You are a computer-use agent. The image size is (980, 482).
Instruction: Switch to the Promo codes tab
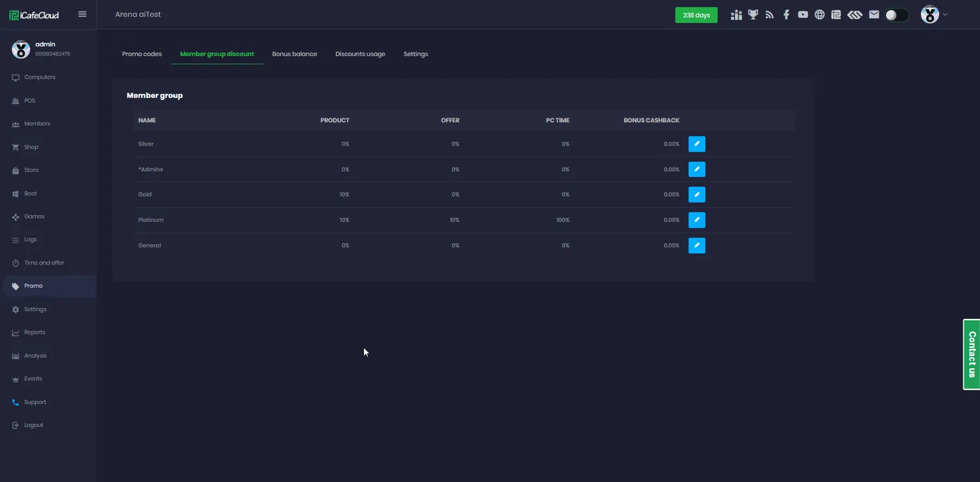click(142, 54)
